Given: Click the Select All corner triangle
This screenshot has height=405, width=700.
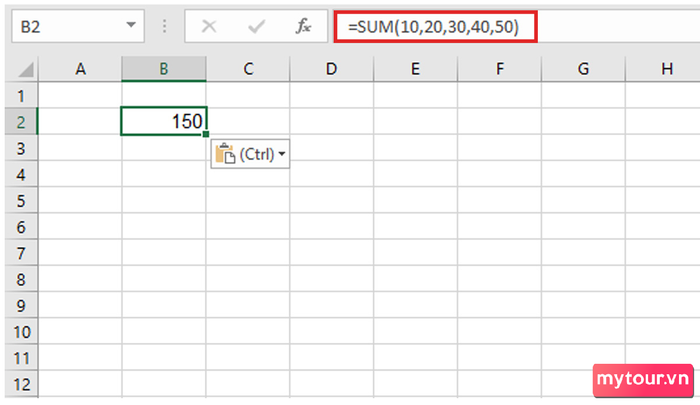Looking at the screenshot, I should [25, 70].
